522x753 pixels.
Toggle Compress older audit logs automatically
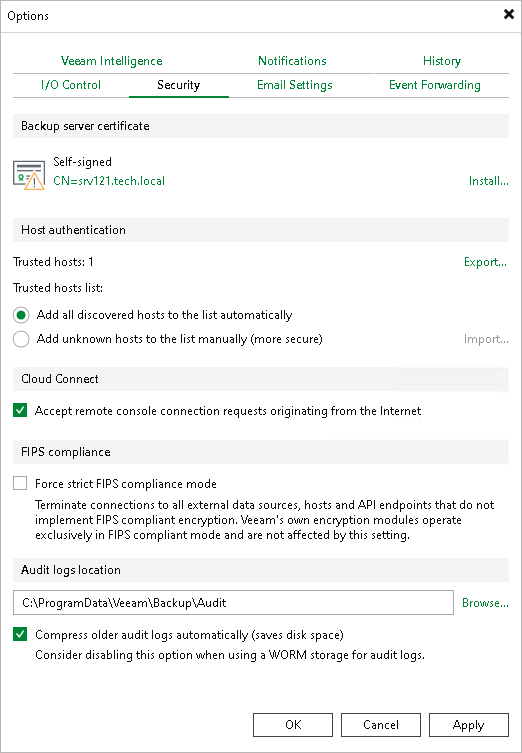[x=20, y=634]
